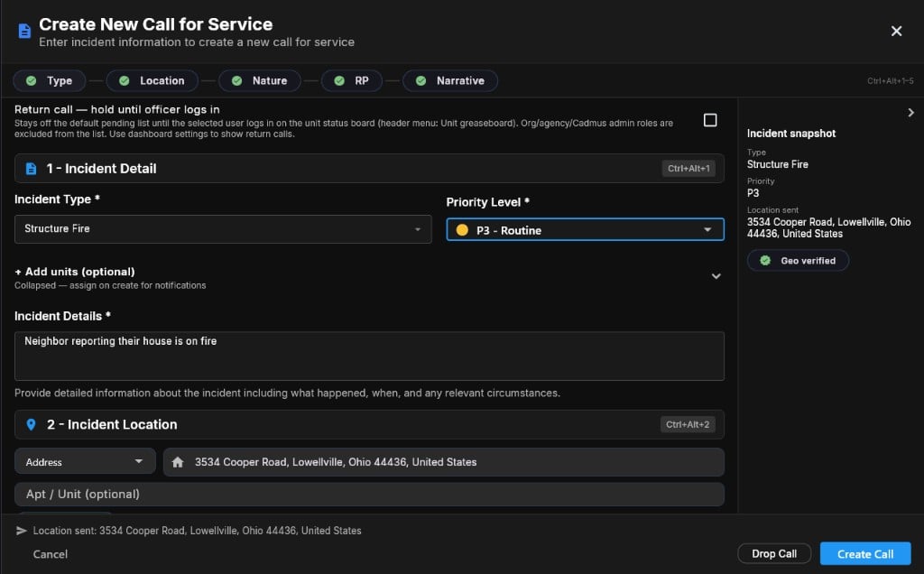Screen dimensions: 924x574
Task: Click the yellow priority dot in Priority Level
Action: (462, 230)
